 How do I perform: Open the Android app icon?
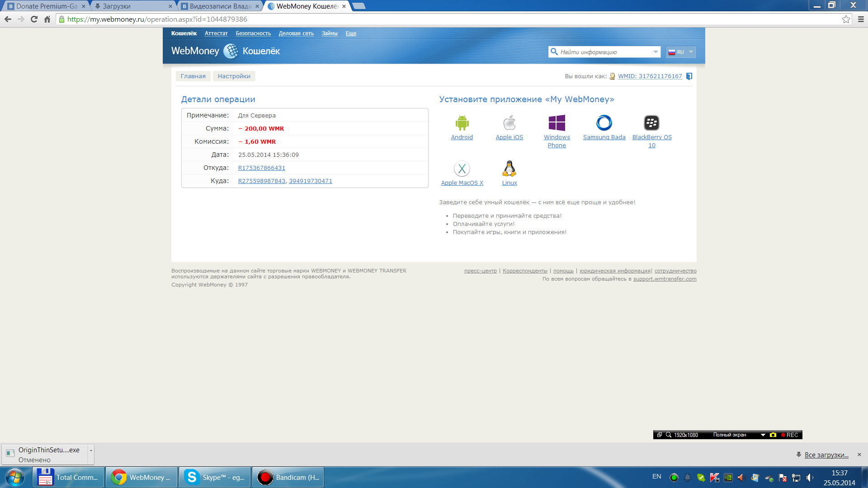(x=462, y=123)
